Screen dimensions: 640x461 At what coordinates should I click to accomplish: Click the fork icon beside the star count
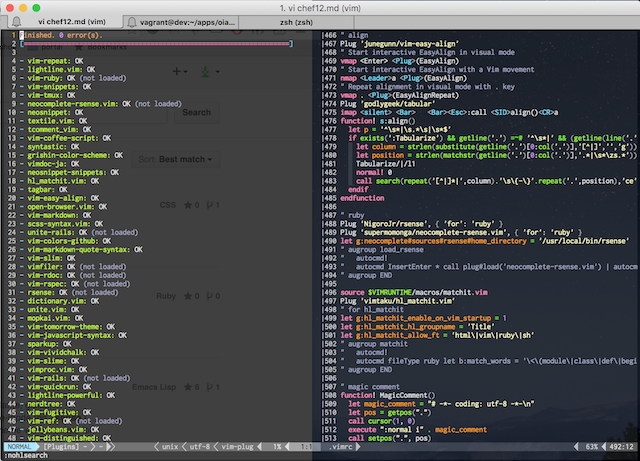[211, 204]
